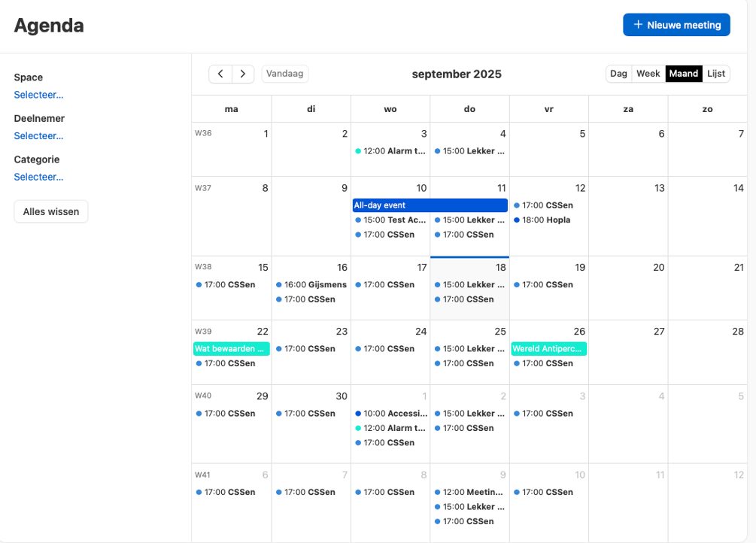Go to next month with right chevron
This screenshot has width=756, height=543.
(x=242, y=74)
